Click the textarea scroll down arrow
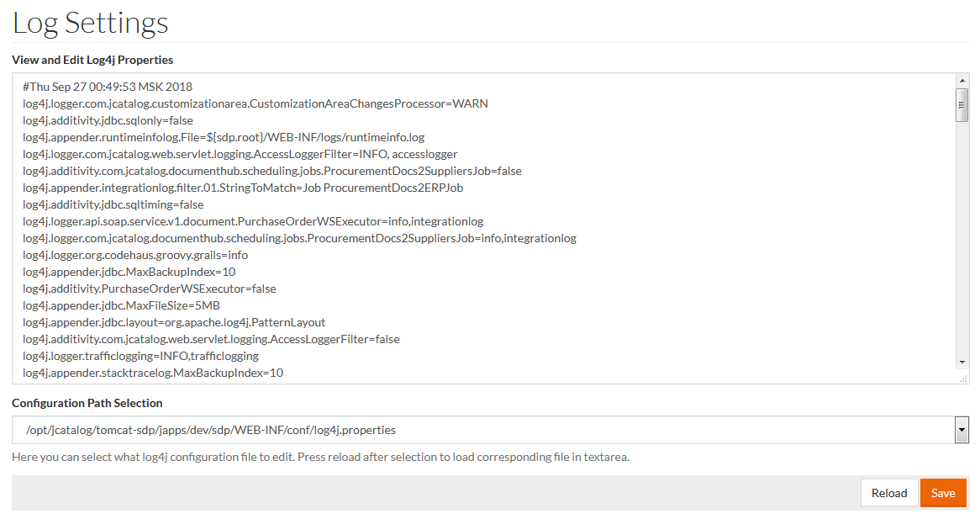 pyautogui.click(x=962, y=362)
